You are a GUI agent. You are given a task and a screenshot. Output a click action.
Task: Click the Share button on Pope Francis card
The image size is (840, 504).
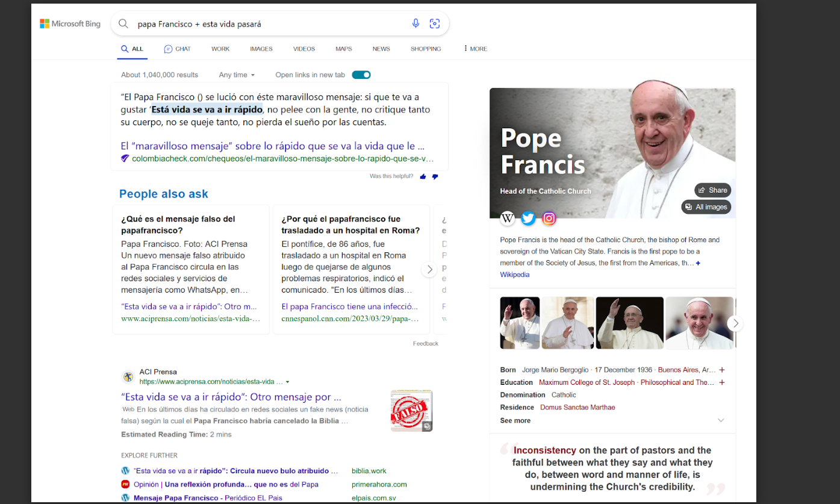tap(712, 190)
